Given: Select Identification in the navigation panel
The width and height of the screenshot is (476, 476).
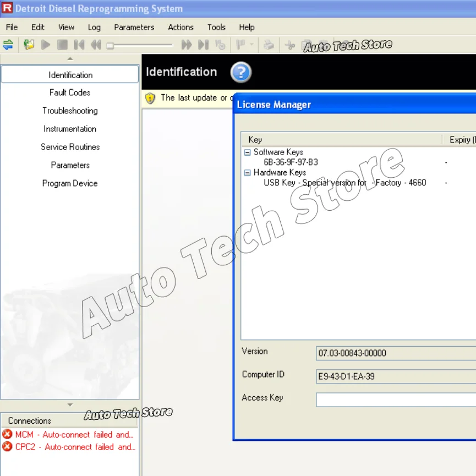Looking at the screenshot, I should 70,75.
